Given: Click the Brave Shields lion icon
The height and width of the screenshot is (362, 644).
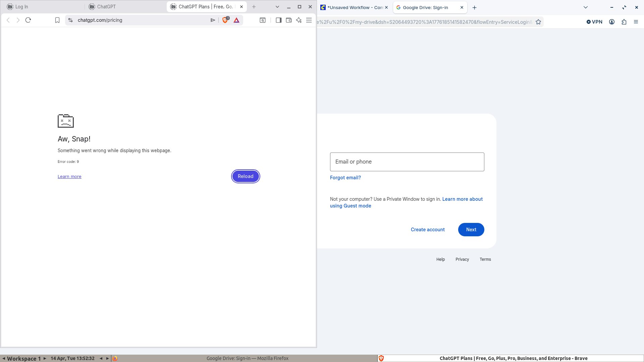Looking at the screenshot, I should point(225,20).
